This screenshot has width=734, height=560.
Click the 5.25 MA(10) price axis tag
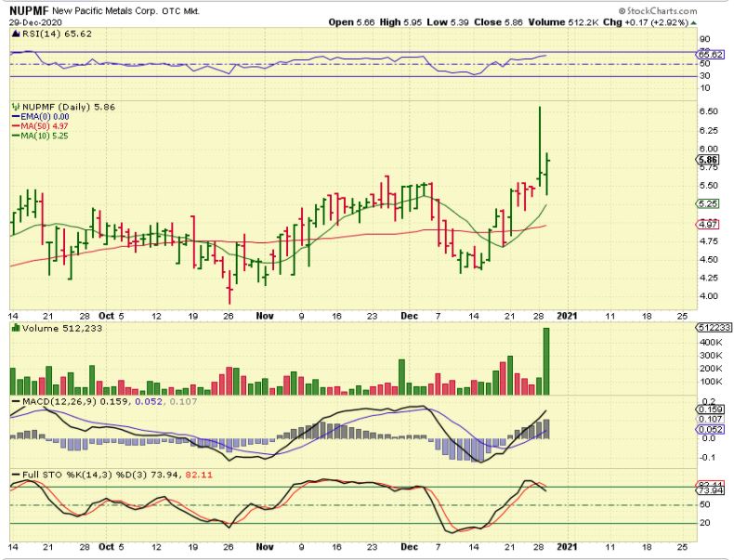tap(708, 203)
